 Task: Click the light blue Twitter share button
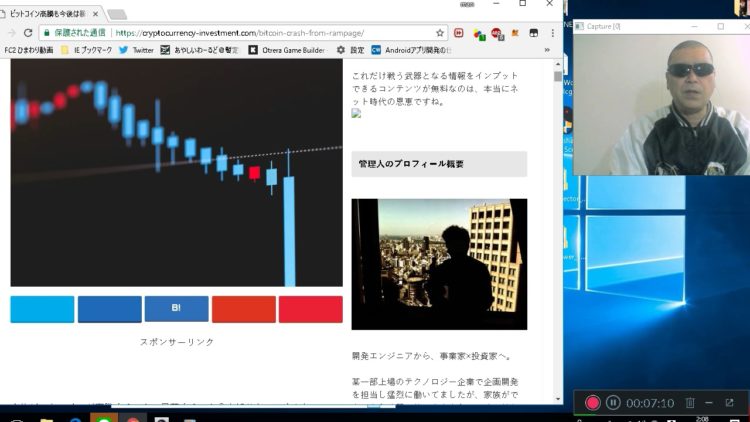coord(42,309)
